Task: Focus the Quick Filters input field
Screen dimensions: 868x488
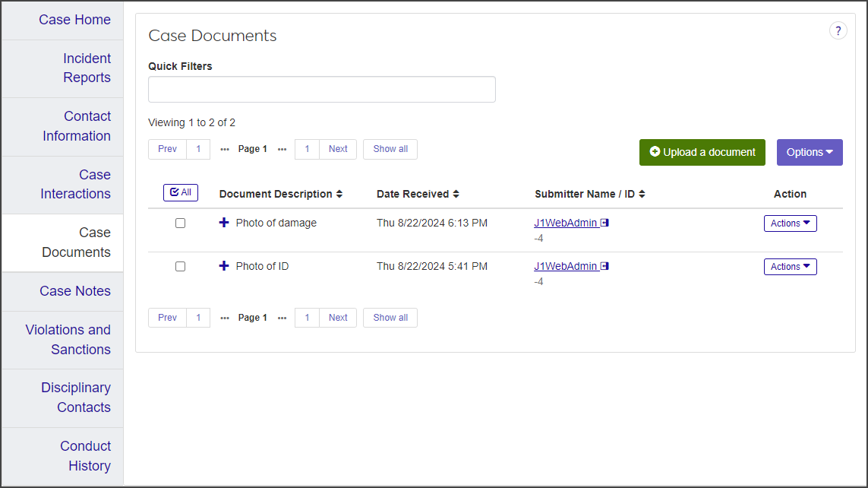Action: [321, 89]
